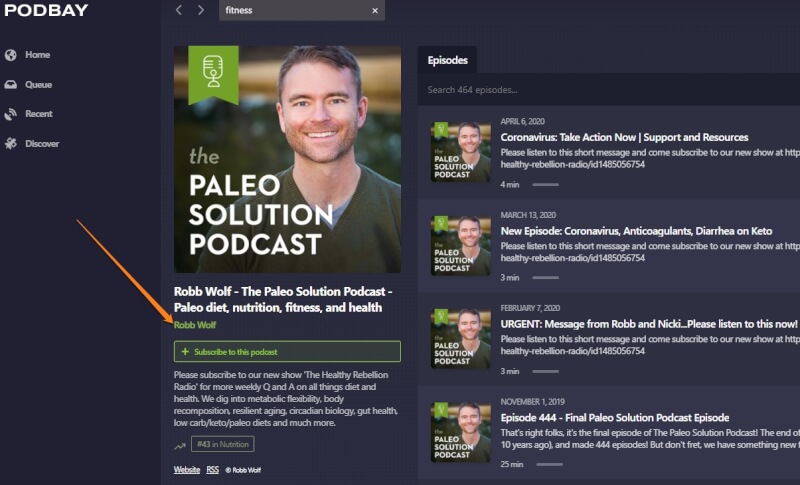Click the description of Episode 444
This screenshot has height=485, width=800.
tap(650, 439)
